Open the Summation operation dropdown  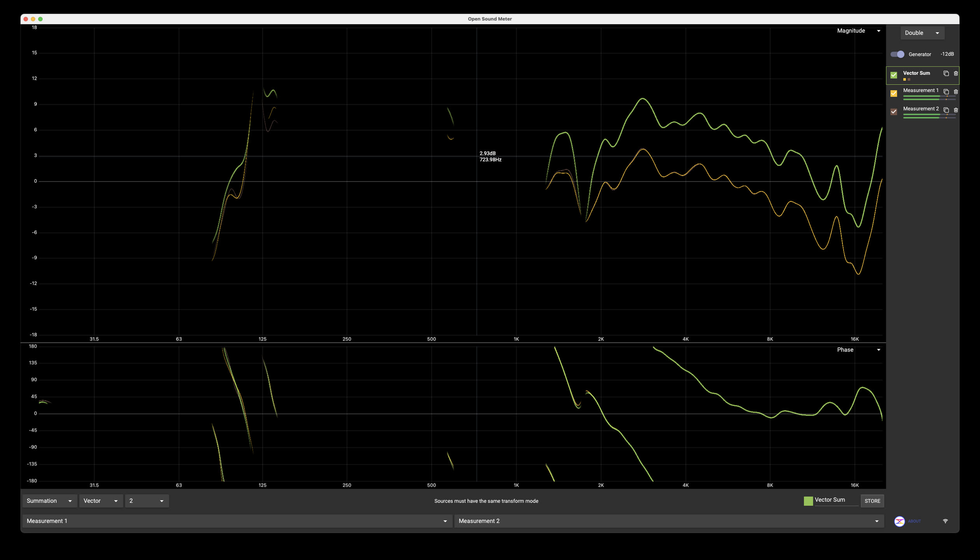coord(49,501)
